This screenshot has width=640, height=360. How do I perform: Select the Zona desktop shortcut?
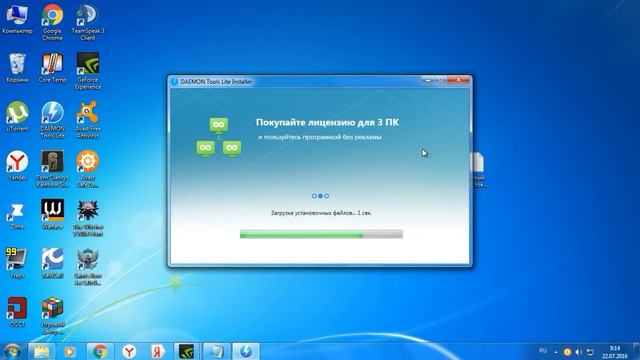pos(17,216)
